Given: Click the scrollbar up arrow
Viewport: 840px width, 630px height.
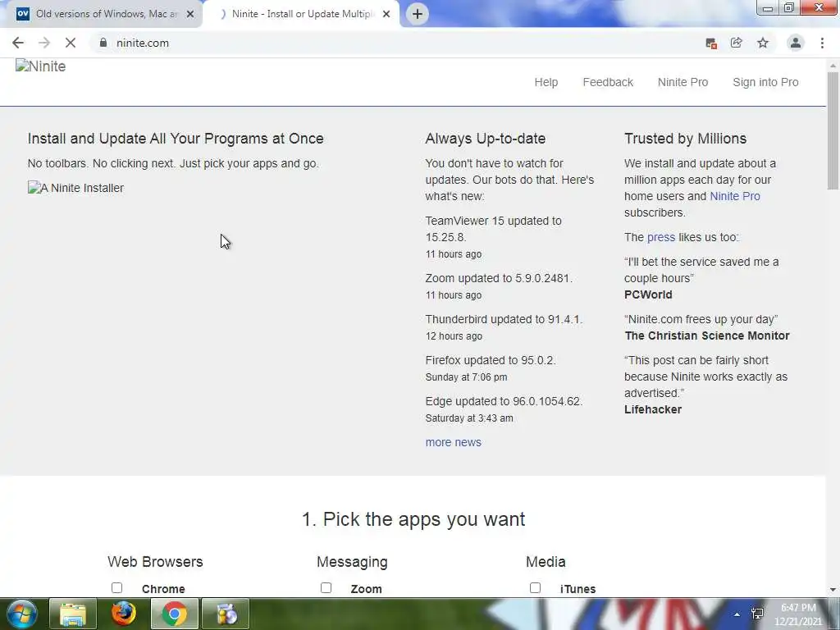Looking at the screenshot, I should tap(833, 66).
